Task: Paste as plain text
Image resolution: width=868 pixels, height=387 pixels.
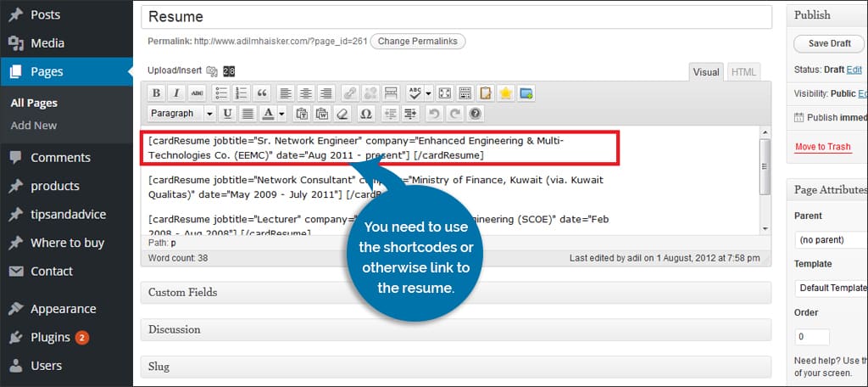Action: 302,114
